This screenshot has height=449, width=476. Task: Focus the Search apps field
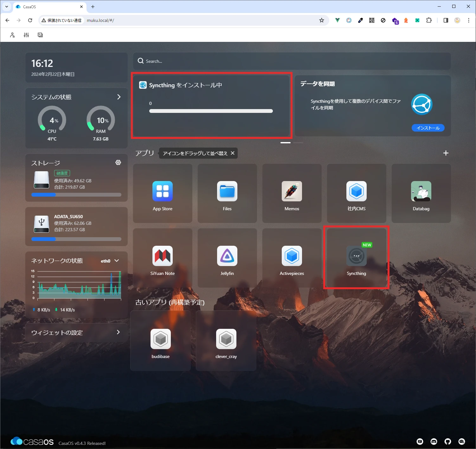(x=292, y=61)
